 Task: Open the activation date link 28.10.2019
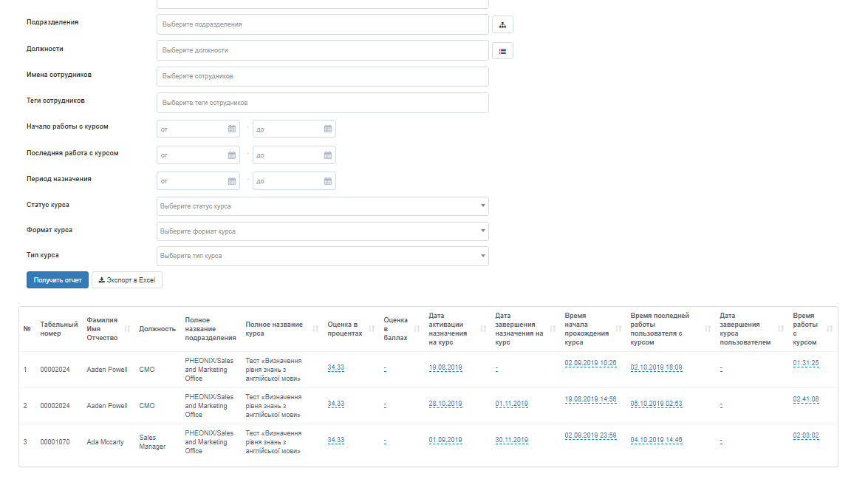click(x=445, y=404)
